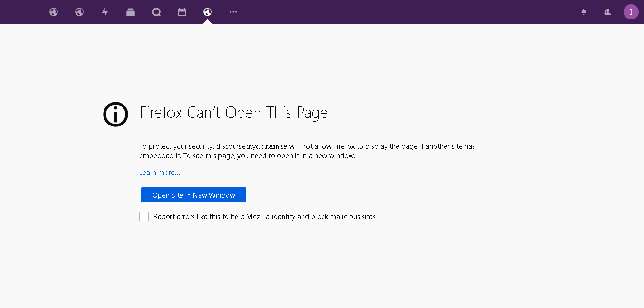Expand the three-dots more apps menu
Viewport: 644px width, 308px height.
(233, 12)
